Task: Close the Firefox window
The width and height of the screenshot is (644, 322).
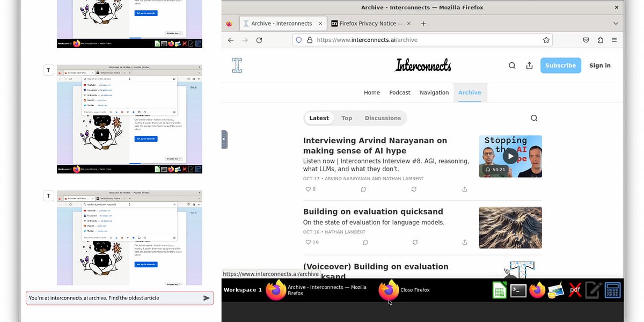Action: pos(616,8)
